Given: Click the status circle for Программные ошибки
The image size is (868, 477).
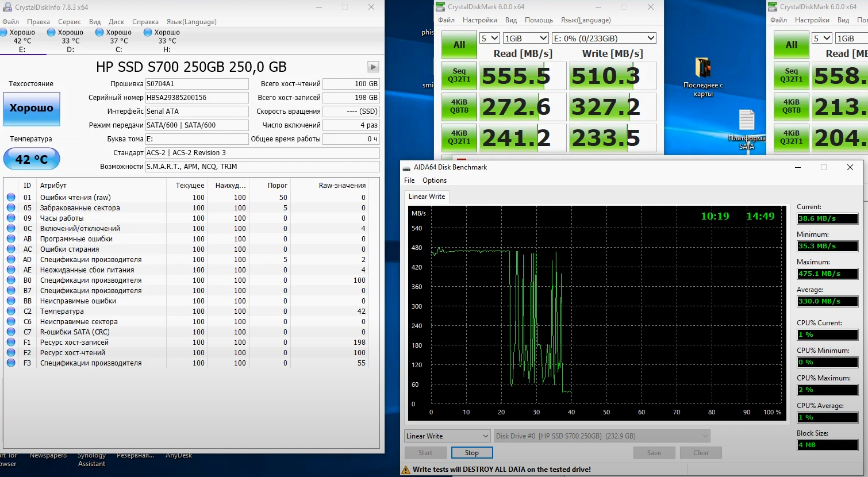Looking at the screenshot, I should 11,238.
